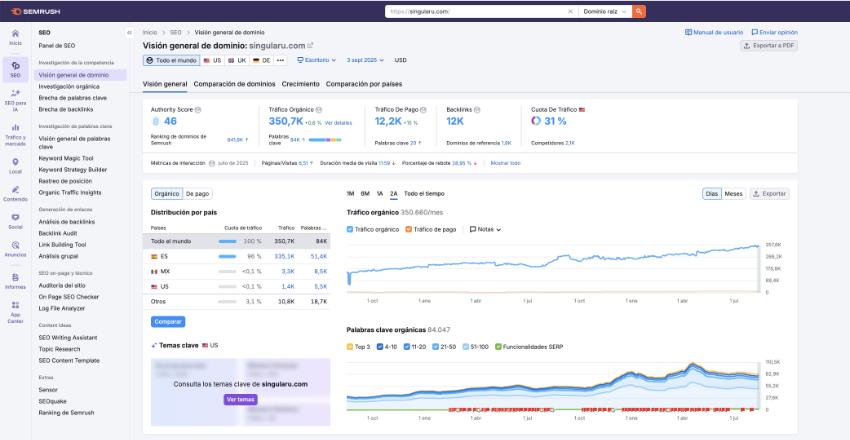Image resolution: width=850 pixels, height=440 pixels.
Task: Toggle Top 3 keywords checkbox
Action: (350, 346)
